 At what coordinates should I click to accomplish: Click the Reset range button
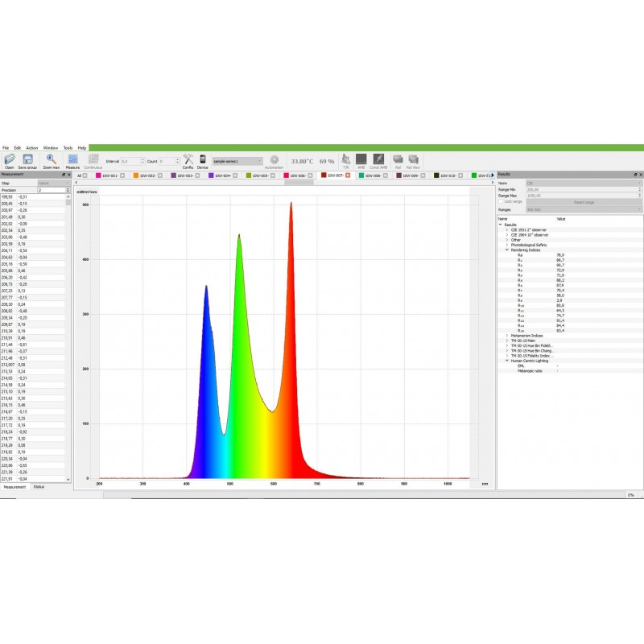click(584, 202)
